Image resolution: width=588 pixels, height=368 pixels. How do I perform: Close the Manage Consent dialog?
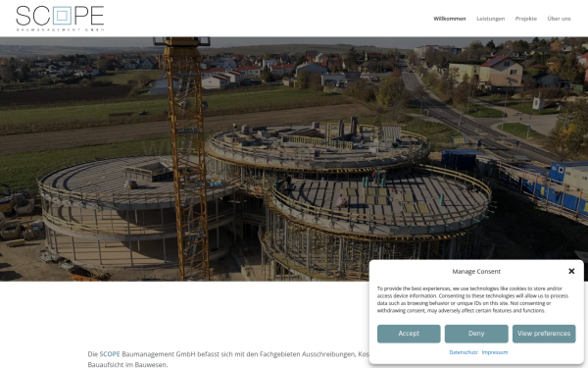[571, 271]
